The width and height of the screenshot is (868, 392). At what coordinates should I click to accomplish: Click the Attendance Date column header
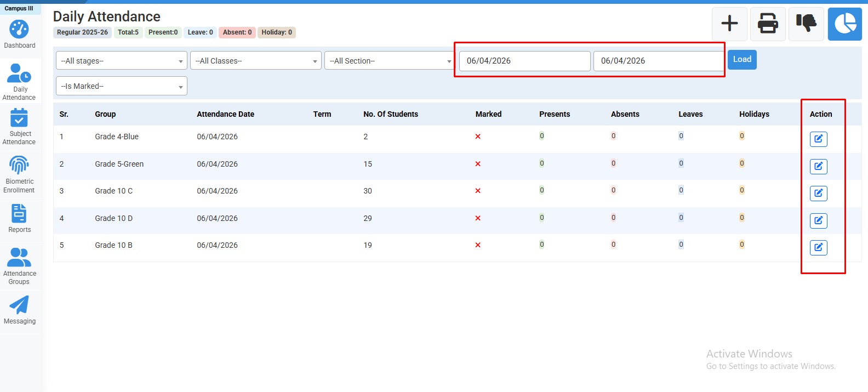[226, 114]
